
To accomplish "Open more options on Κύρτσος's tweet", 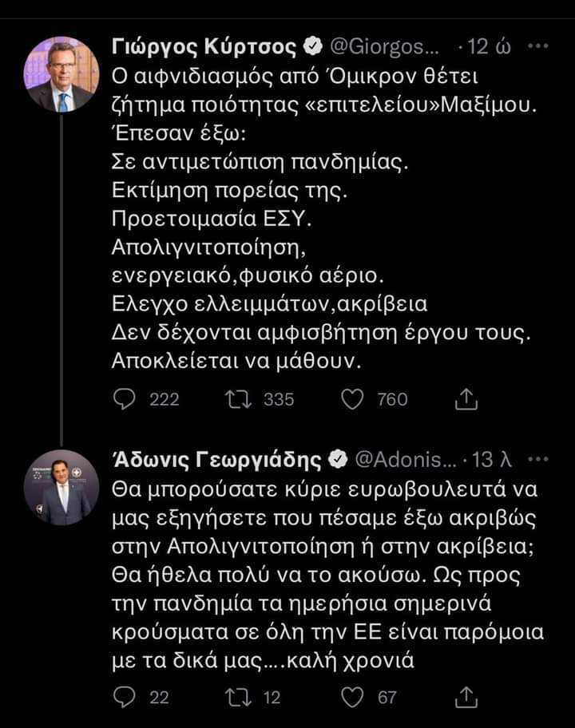I will click(x=540, y=47).
